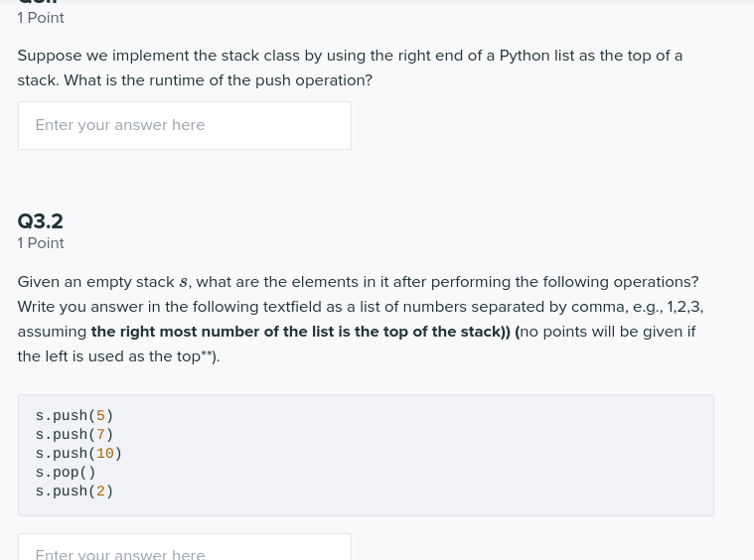Click the italic variable s in question

183,282
